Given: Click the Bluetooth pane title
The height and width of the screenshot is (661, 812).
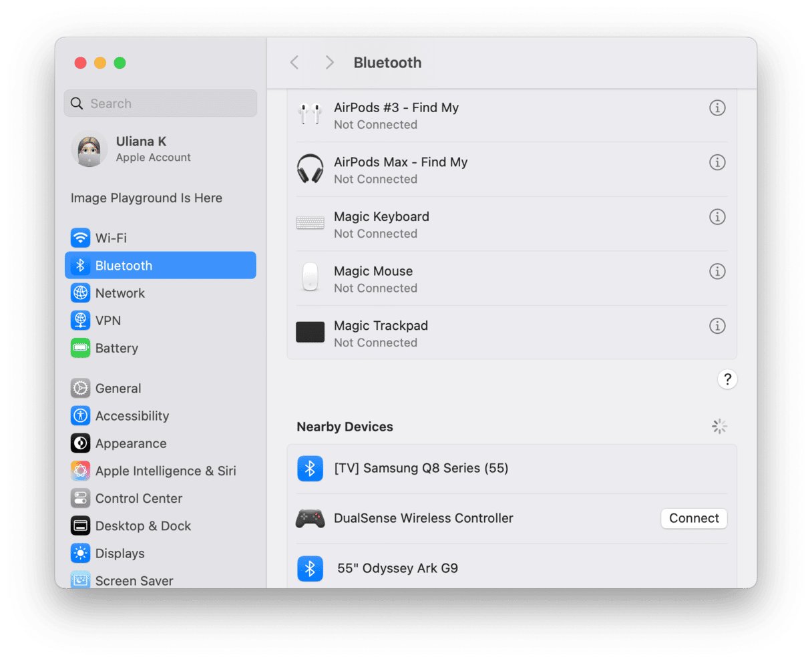Looking at the screenshot, I should [387, 63].
